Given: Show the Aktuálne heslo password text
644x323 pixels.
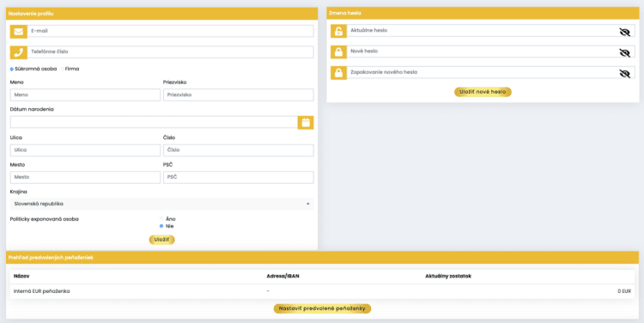Looking at the screenshot, I should [x=625, y=32].
